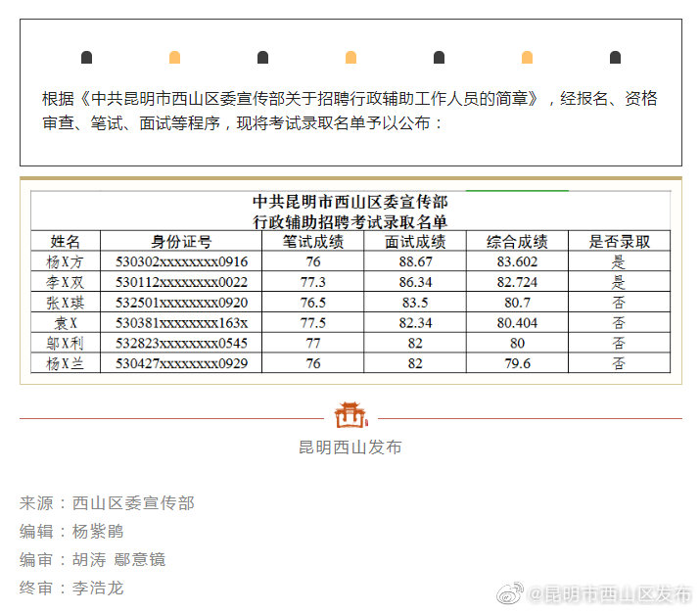700x613 pixels.
Task: Click the 是否录取 column header
Action: click(619, 242)
